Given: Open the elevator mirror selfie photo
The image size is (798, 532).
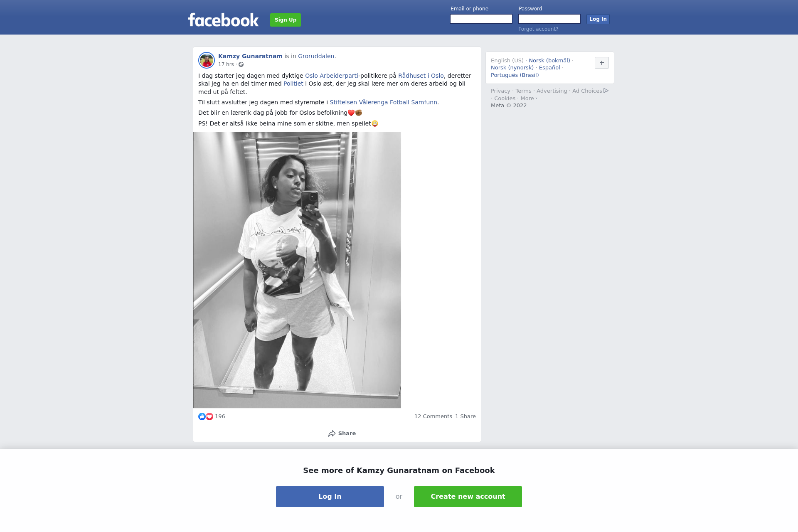Looking at the screenshot, I should (297, 270).
